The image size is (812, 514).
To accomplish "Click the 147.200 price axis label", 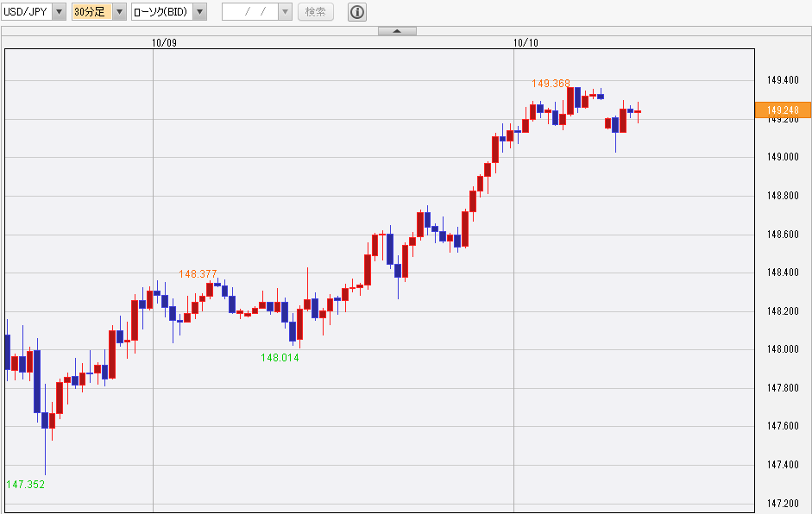I will (x=783, y=503).
